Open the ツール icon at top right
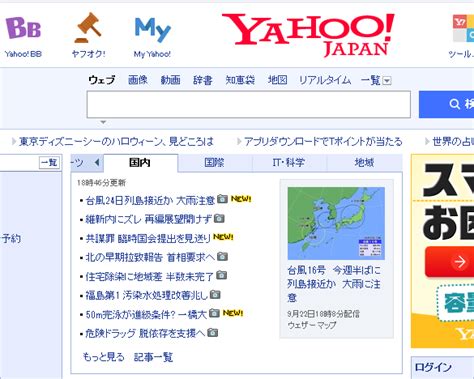Image resolution: width=474 pixels, height=379 pixels. tap(463, 28)
